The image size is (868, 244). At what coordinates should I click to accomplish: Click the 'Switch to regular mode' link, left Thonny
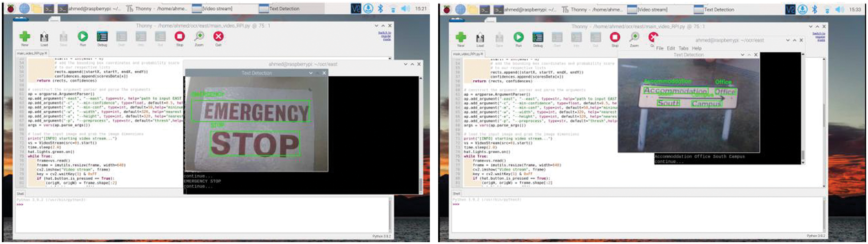384,36
